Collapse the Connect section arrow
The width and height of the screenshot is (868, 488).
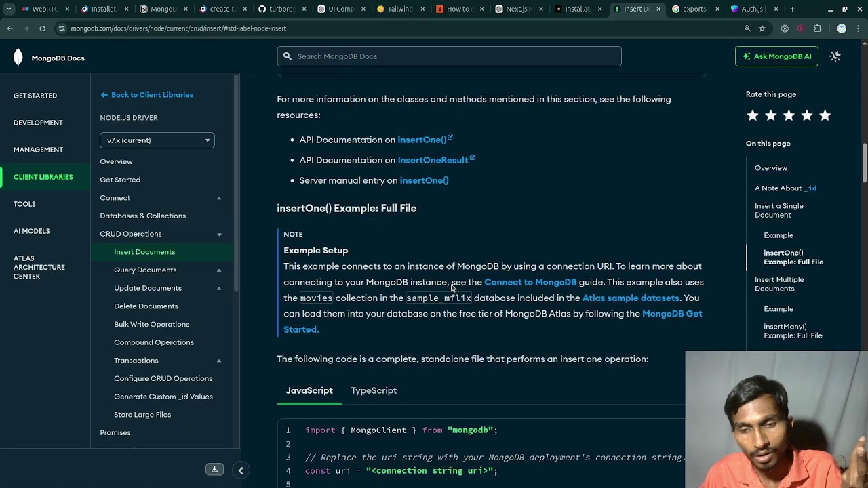[219, 198]
